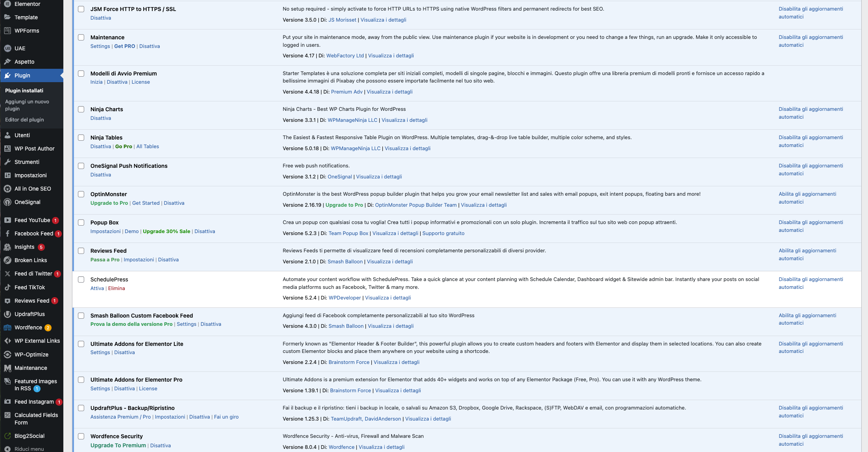Check the Ninja Charts checkbox
The width and height of the screenshot is (868, 452).
(81, 109)
